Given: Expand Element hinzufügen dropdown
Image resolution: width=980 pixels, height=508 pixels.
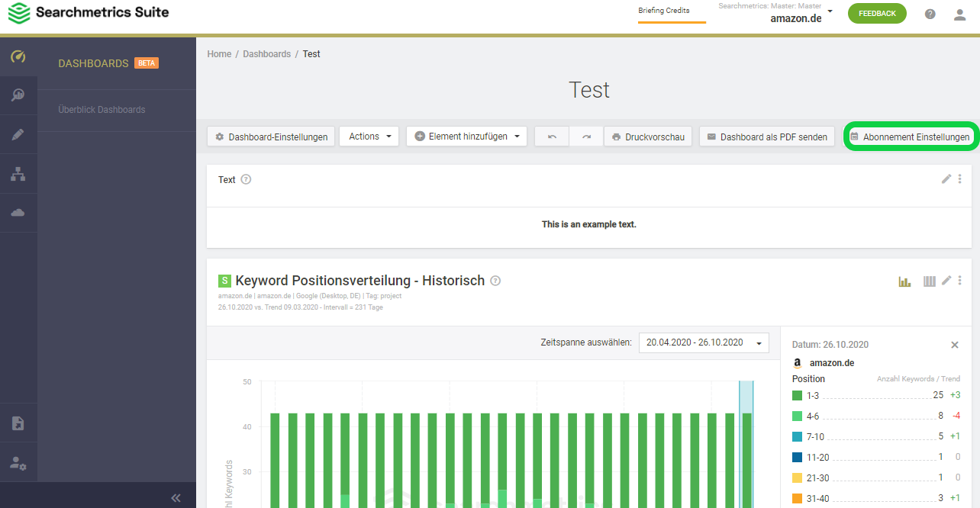Looking at the screenshot, I should (x=467, y=137).
